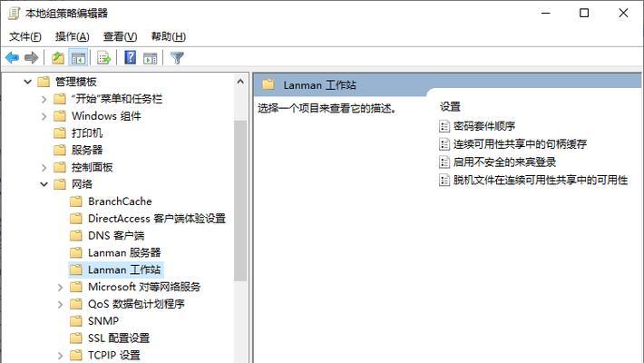Screen dimensions: 644x363
Task: Maximize the 本地组策略编辑器 window
Action: coord(584,13)
